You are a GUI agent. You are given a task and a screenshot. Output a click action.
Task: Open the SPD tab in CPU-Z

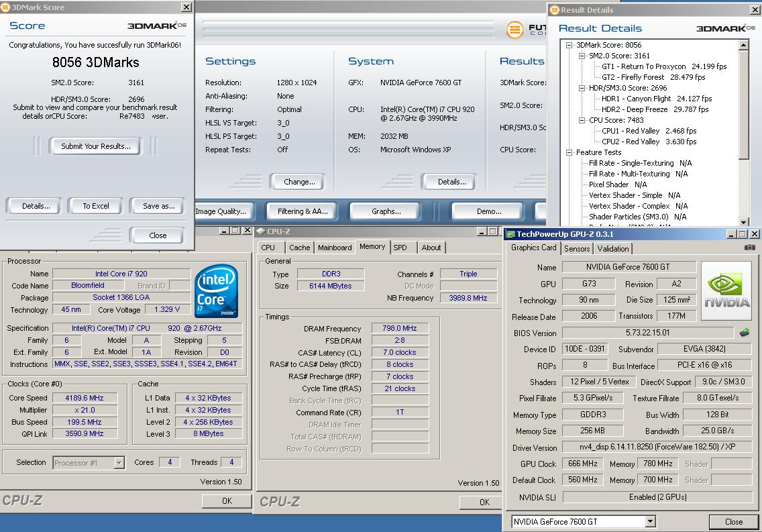pos(400,248)
